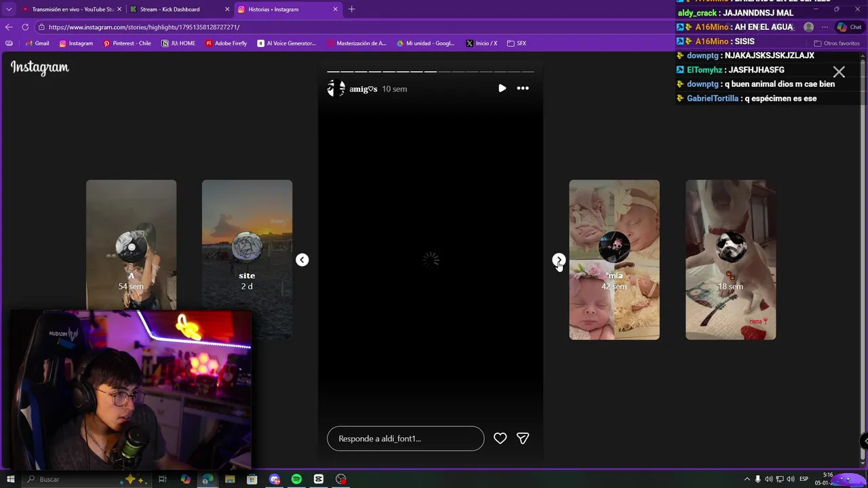Open the AI Voice Generator bookmark
Screen dimensions: 868x488
point(287,43)
